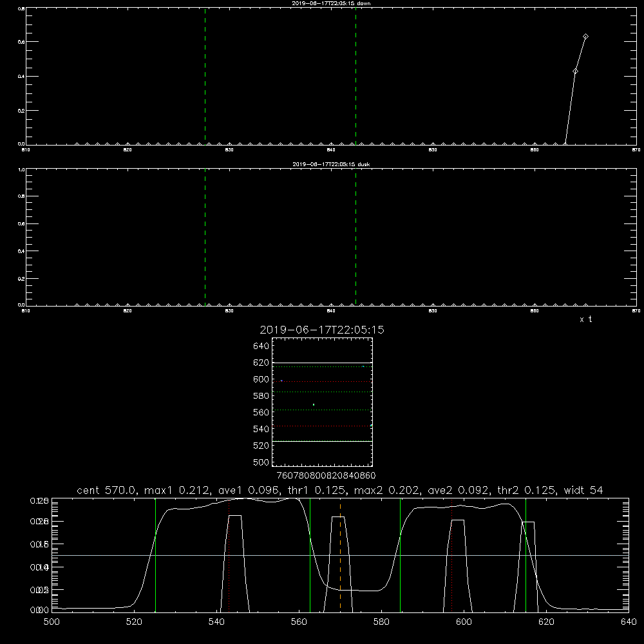Click the green dot in small plot center

click(x=314, y=405)
